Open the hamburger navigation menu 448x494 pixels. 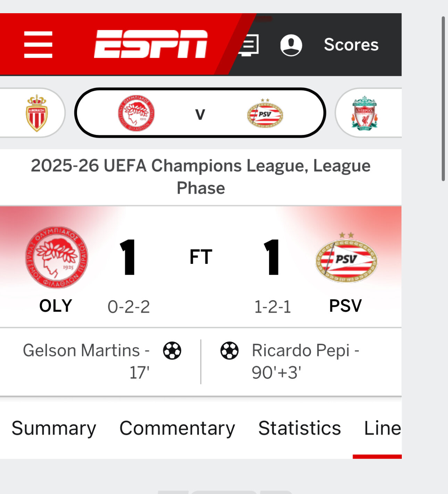(38, 44)
